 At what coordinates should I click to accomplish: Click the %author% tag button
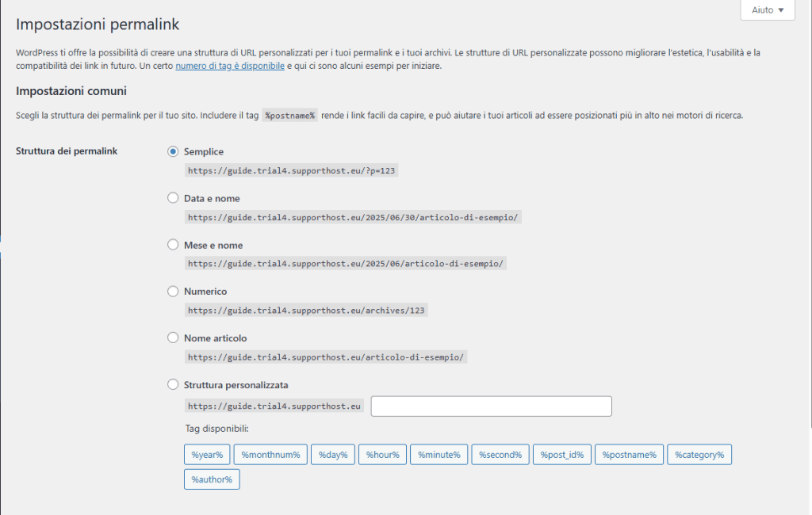212,479
